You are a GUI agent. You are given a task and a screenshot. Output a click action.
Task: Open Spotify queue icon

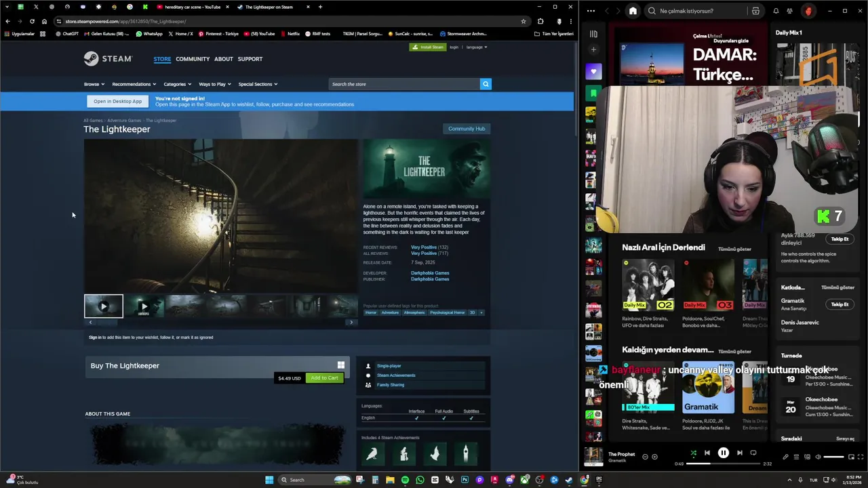pos(796,457)
